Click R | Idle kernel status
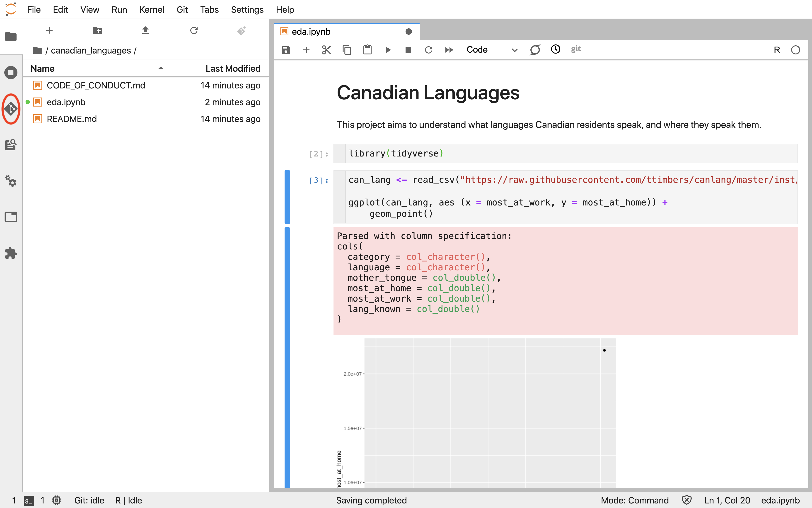 tap(128, 500)
